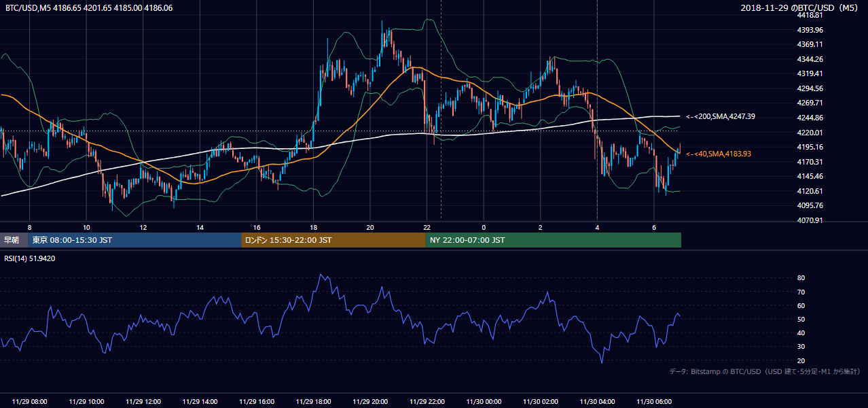
Task: Click the 11/29 22:00 time axis label
Action: click(x=427, y=402)
